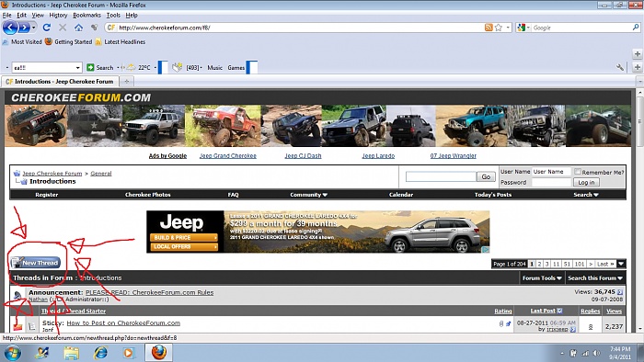Click the network signal tray icon
The width and height of the screenshot is (644, 362).
(585, 353)
